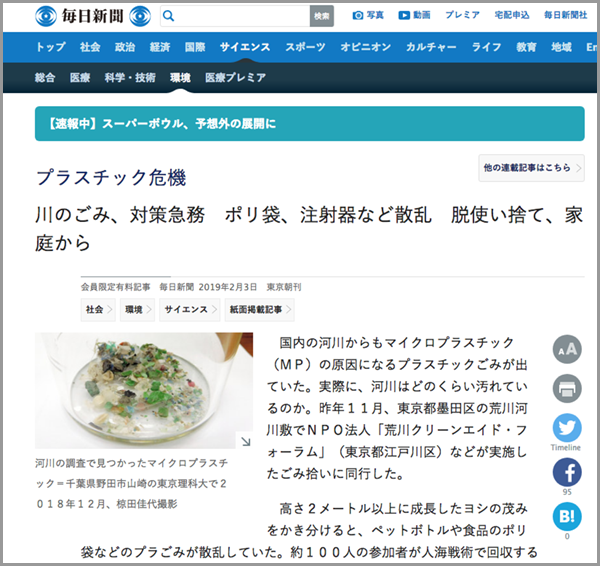Expand the 社会 tag chevron
Screen dimensions: 600x566
click(x=109, y=309)
